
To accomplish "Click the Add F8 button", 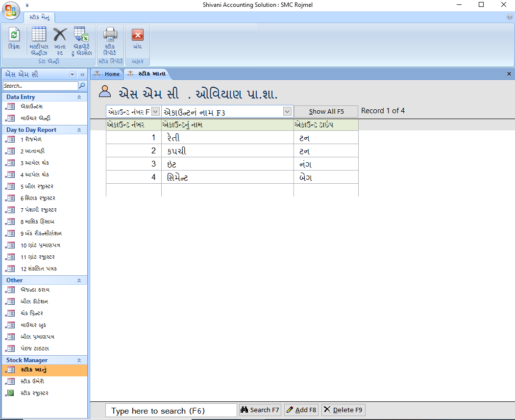I will [301, 410].
